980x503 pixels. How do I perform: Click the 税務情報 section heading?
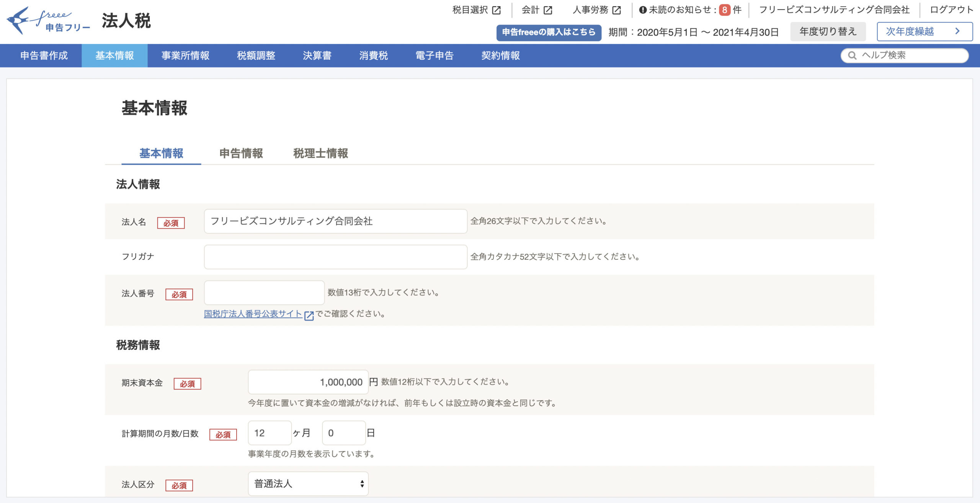tap(138, 345)
